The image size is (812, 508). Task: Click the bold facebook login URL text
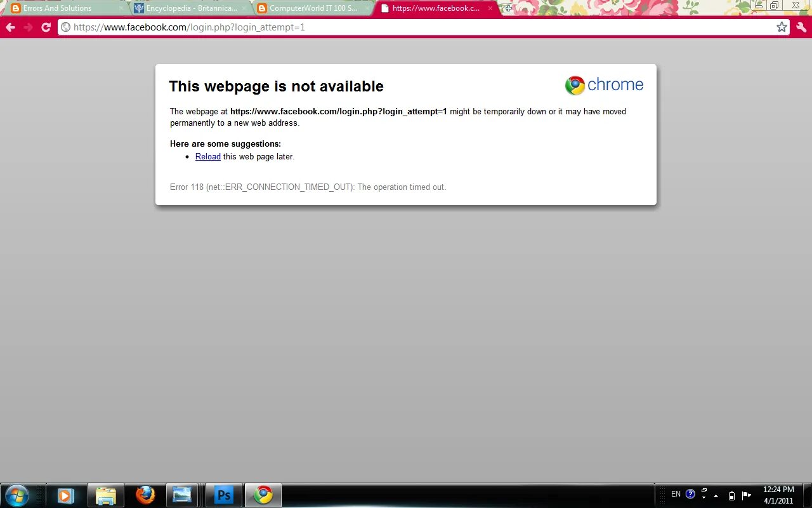pyautogui.click(x=339, y=111)
